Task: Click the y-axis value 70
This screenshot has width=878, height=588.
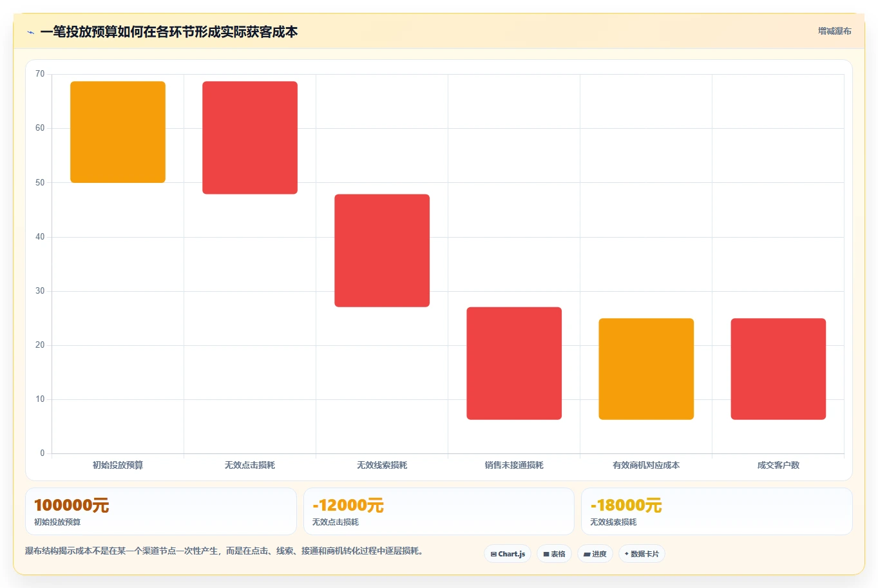Action: point(40,74)
